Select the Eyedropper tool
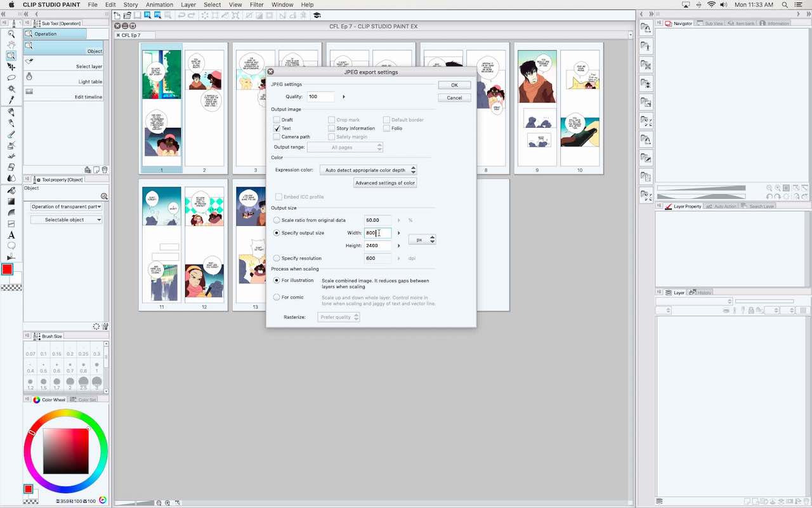Image resolution: width=812 pixels, height=508 pixels. coord(11,100)
